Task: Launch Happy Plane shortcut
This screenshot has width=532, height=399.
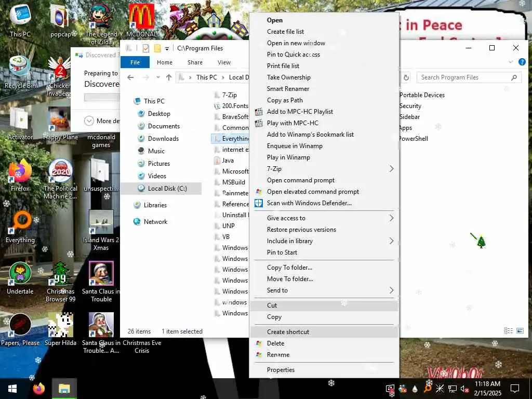Action: click(60, 124)
